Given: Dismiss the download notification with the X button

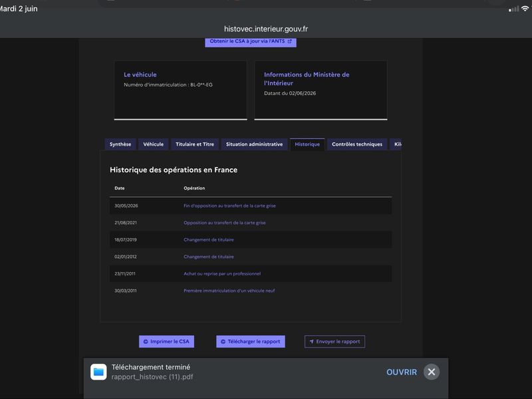Looking at the screenshot, I should (431, 372).
